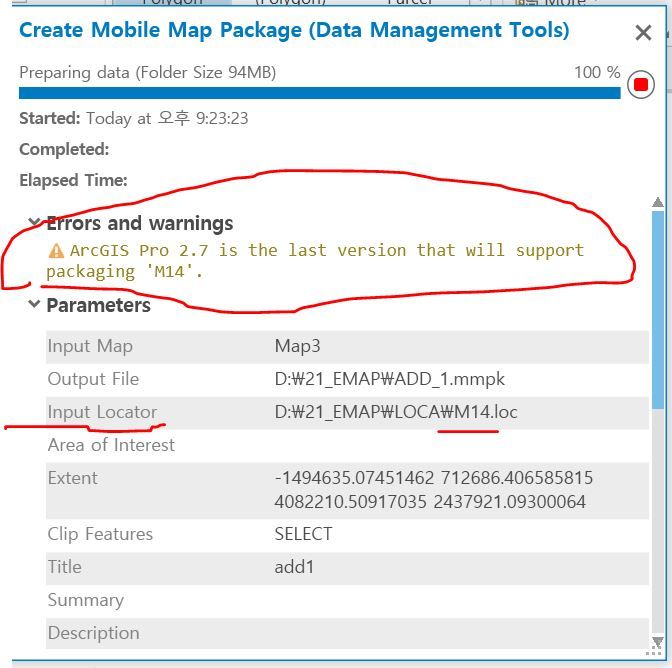Click the Description parameter label

click(94, 633)
